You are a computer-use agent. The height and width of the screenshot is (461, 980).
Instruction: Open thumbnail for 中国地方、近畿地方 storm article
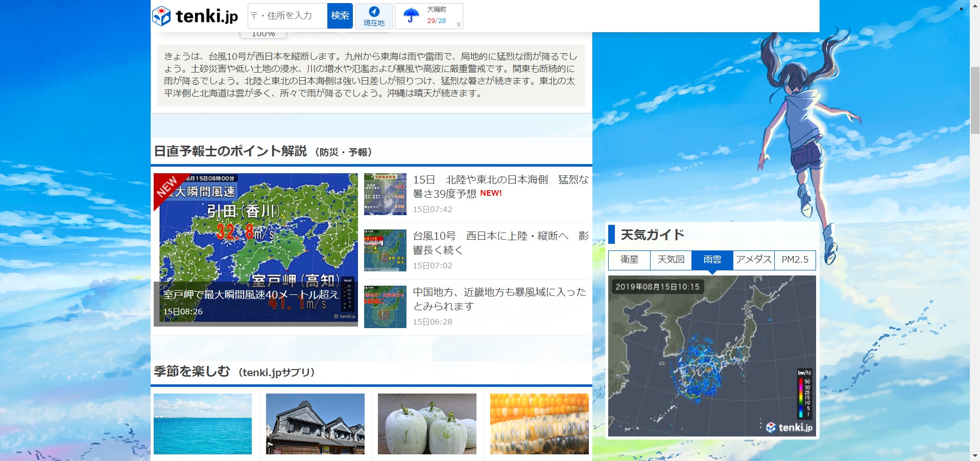pyautogui.click(x=385, y=307)
